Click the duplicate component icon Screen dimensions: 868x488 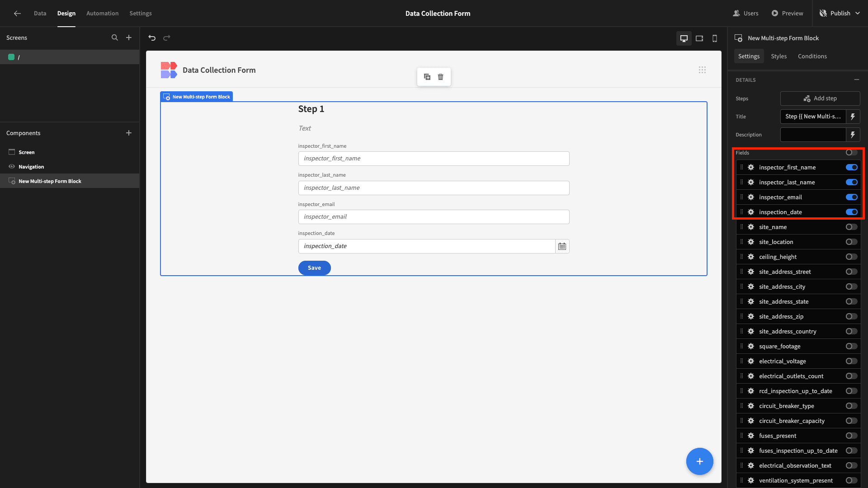(427, 77)
